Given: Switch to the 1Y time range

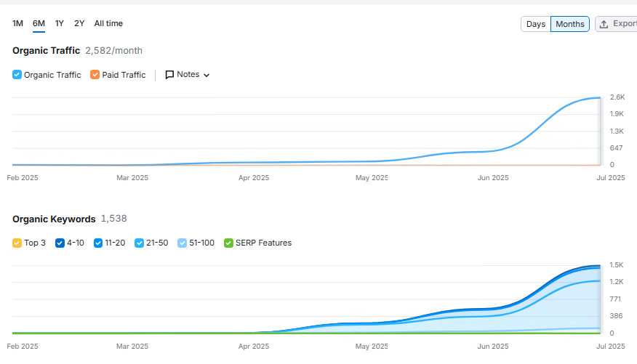Looking at the screenshot, I should pos(60,23).
